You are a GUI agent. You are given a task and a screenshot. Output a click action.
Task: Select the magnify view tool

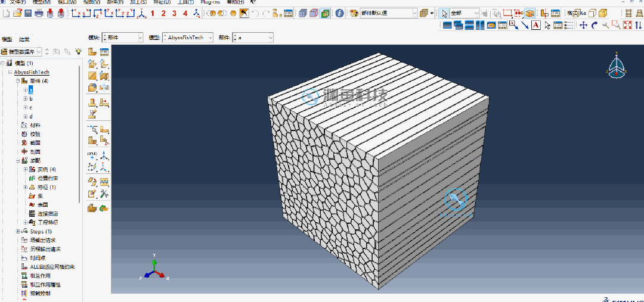[605, 26]
